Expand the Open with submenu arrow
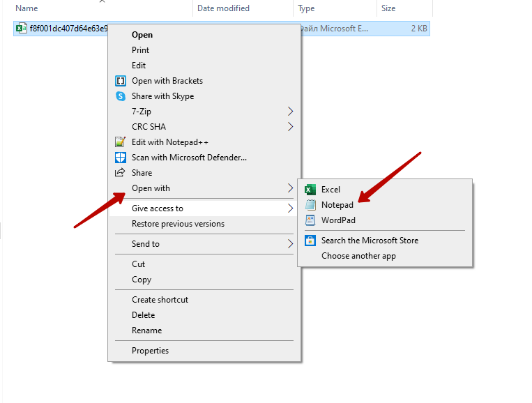 (290, 188)
